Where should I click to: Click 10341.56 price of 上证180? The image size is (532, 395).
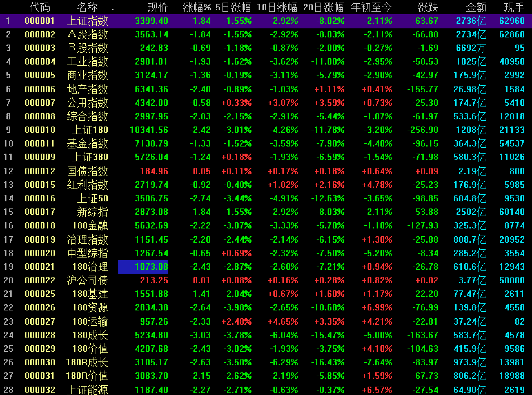149,130
